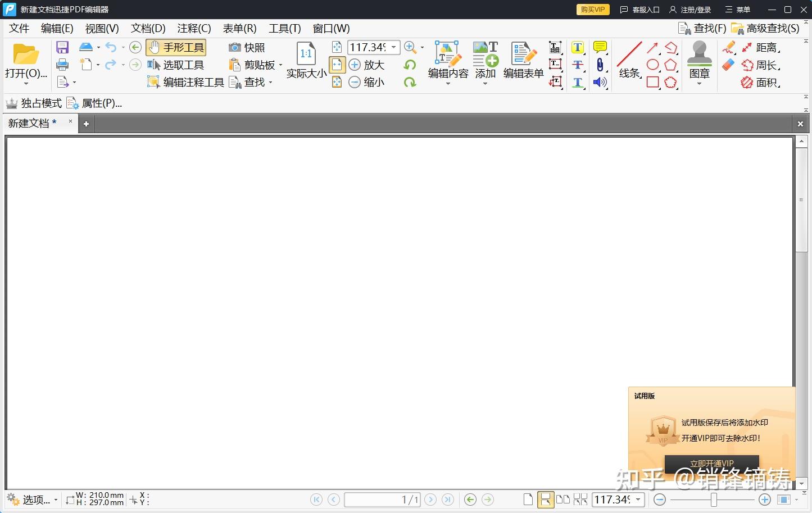Enable single page layout in status bar
812x513 pixels.
point(528,500)
